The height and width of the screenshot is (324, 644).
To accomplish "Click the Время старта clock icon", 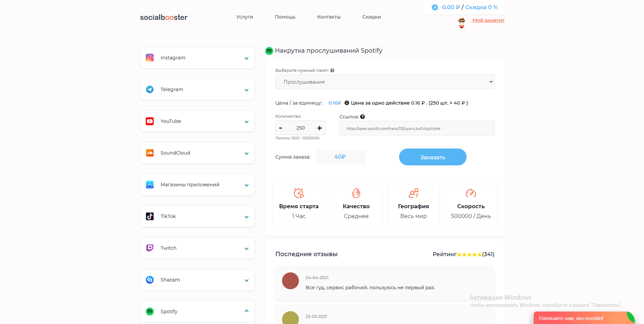I will pos(299,193).
